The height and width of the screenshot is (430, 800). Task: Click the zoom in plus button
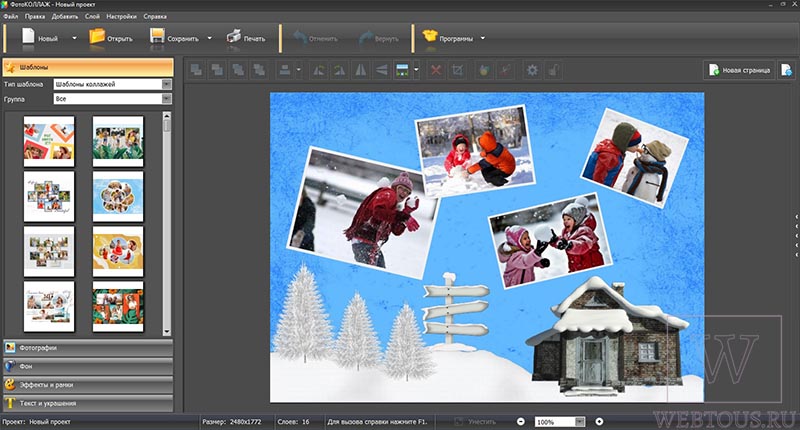tap(599, 421)
